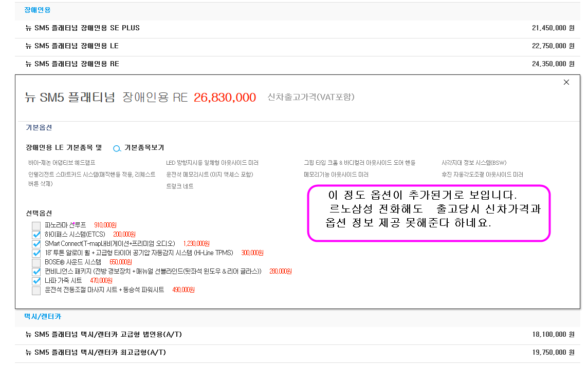Select 운전석 전동조절 마사지 시트 checkbox
Viewport: 588px width, 366px height.
tap(36, 291)
